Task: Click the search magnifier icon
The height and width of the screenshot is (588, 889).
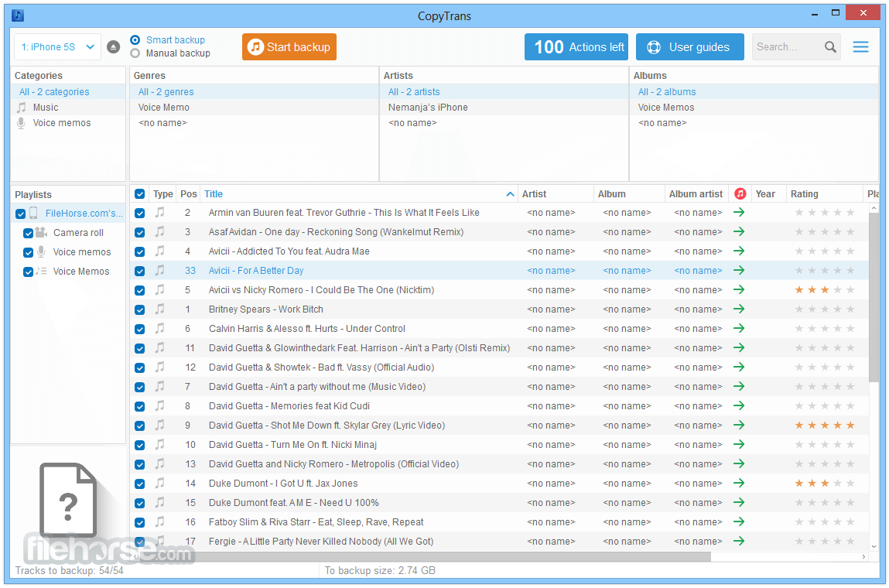Action: [830, 47]
